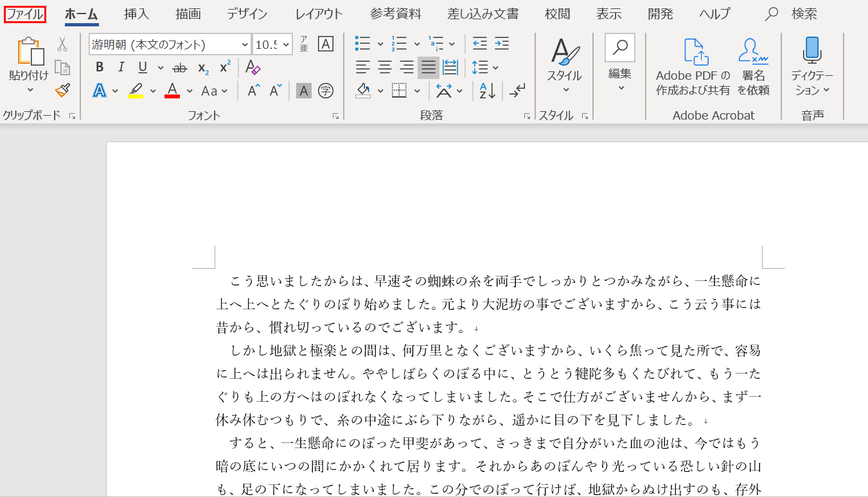Open the 段落 dialog launcher
The height and width of the screenshot is (497, 868).
coord(527,116)
